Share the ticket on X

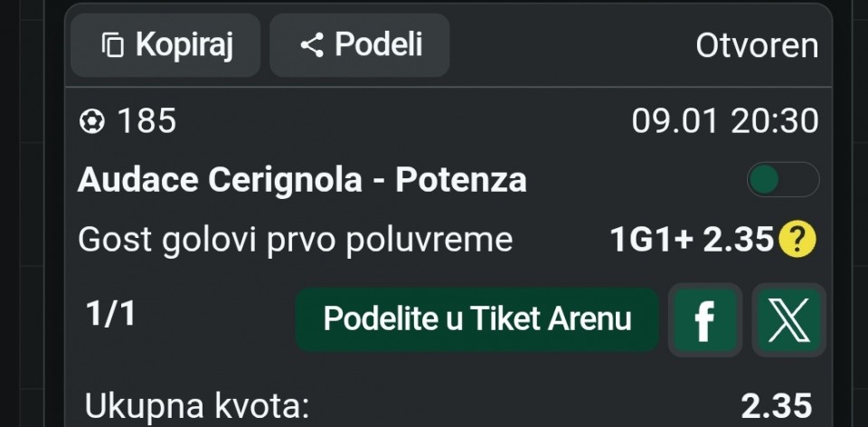point(788,320)
